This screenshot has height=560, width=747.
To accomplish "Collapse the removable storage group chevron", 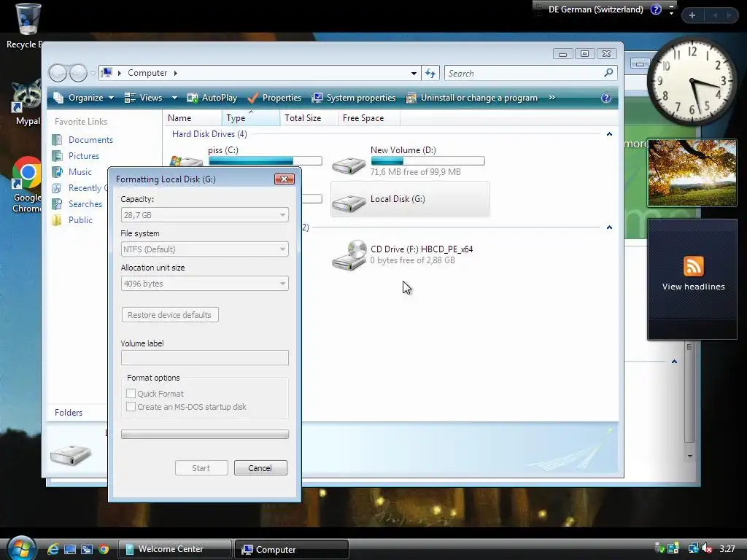I will [x=609, y=227].
